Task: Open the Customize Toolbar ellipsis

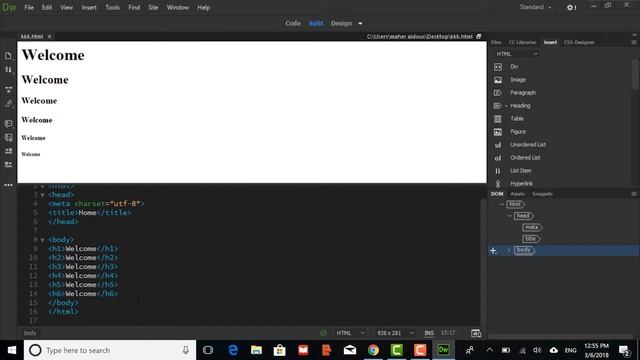Action: pyautogui.click(x=8, y=185)
